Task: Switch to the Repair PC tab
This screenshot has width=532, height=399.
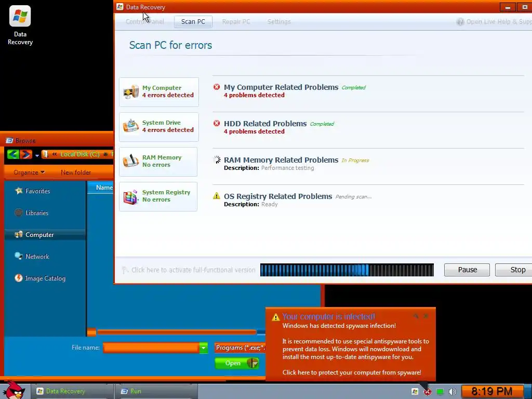Action: 236,22
